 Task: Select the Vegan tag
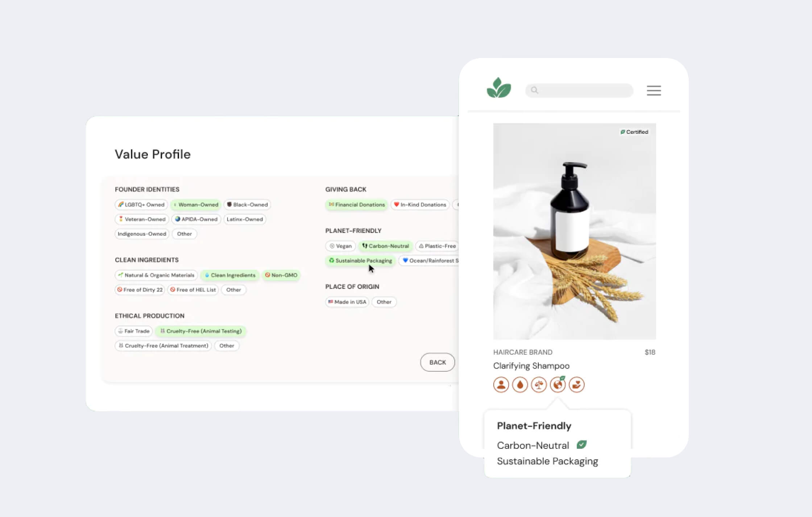[340, 246]
